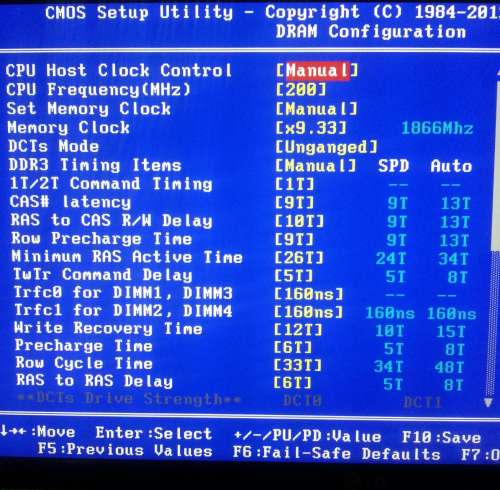
Task: Click the SPD column header
Action: click(393, 166)
